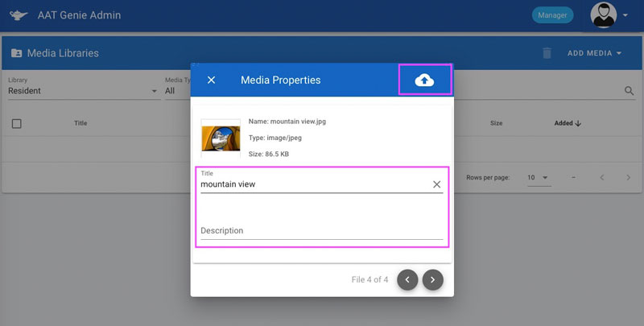This screenshot has width=644, height=326.
Task: Expand the Add Media dropdown
Action: tap(595, 53)
